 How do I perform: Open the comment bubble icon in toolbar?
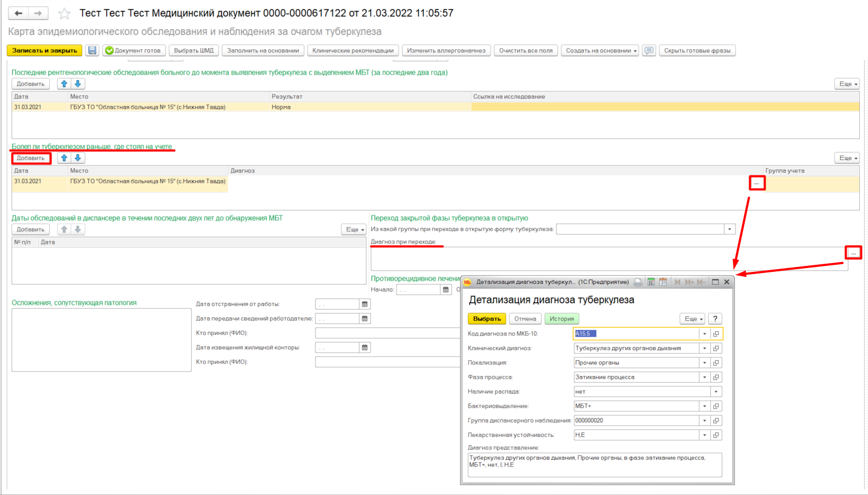649,50
